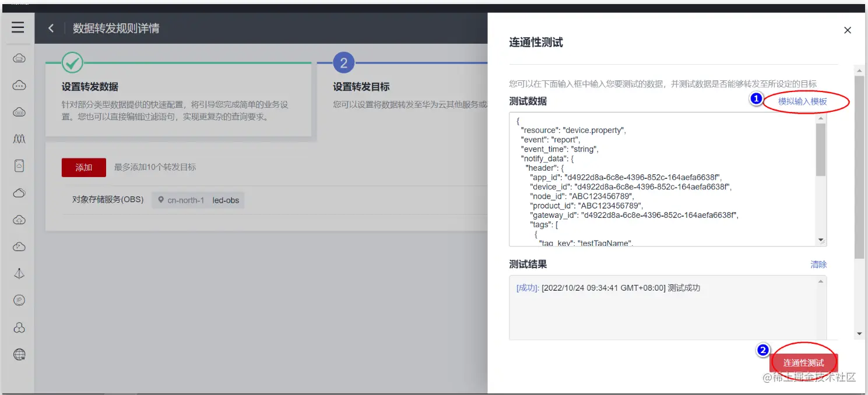
Task: Click the down arrow of the test data scrollbar
Action: tap(821, 239)
